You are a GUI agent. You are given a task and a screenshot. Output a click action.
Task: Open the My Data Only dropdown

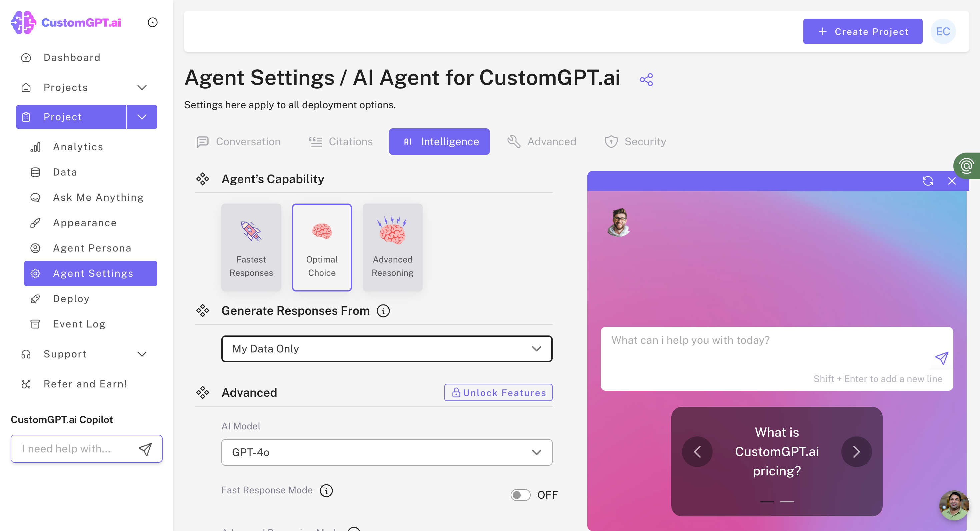pyautogui.click(x=386, y=348)
